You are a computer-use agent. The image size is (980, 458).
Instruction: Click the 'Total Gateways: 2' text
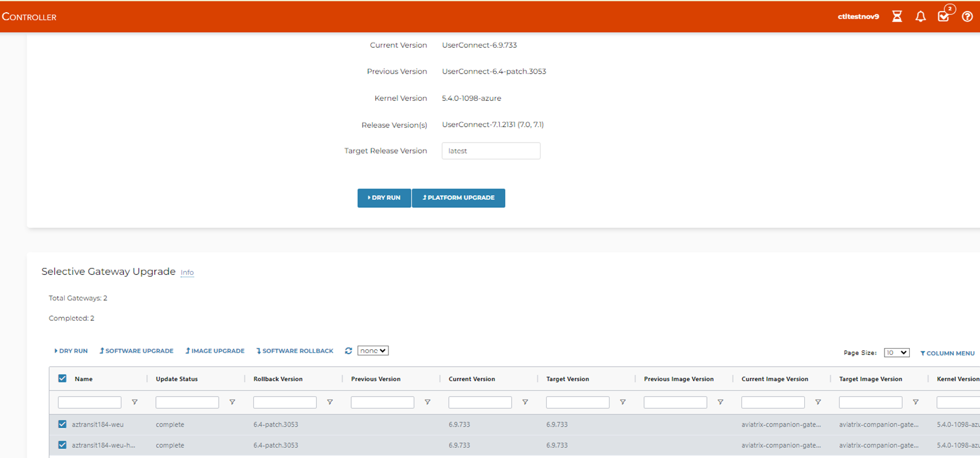click(78, 298)
